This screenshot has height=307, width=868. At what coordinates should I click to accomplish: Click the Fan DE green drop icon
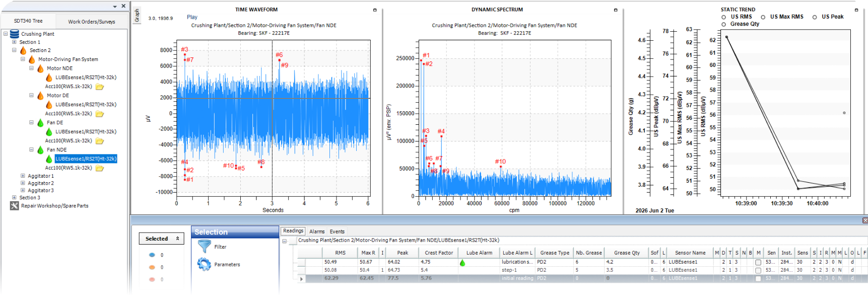(40, 123)
